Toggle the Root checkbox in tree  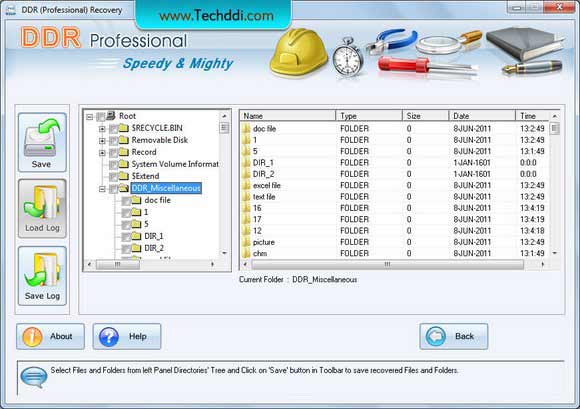tap(100, 117)
